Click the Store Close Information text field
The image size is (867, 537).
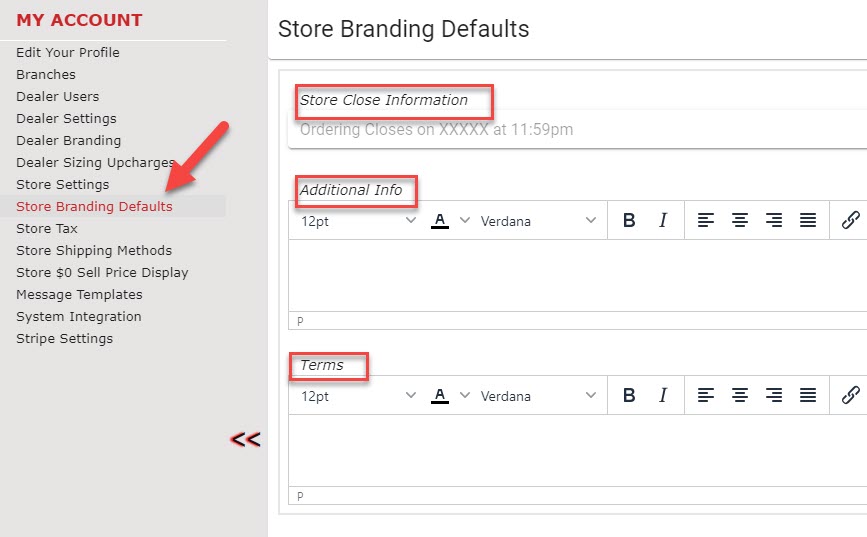pyautogui.click(x=577, y=129)
